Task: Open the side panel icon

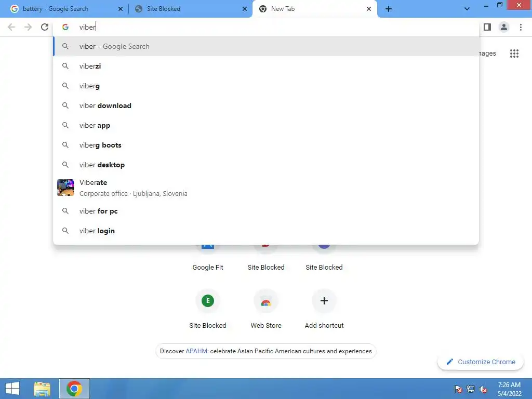Action: click(x=487, y=27)
